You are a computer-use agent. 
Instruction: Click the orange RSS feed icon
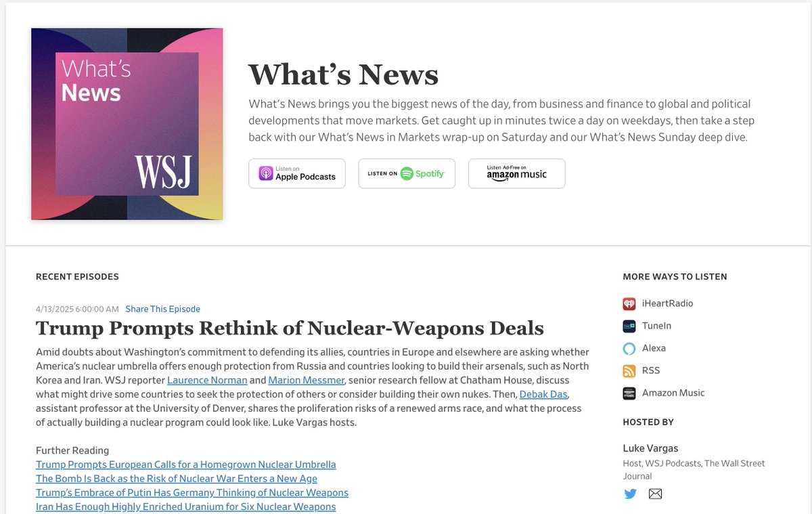(x=629, y=370)
